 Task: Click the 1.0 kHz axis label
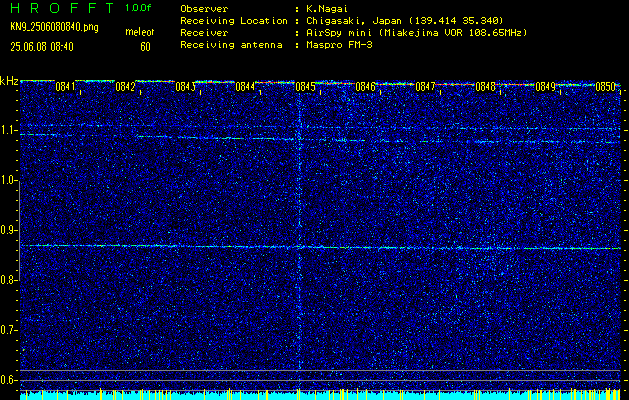[x=8, y=181]
